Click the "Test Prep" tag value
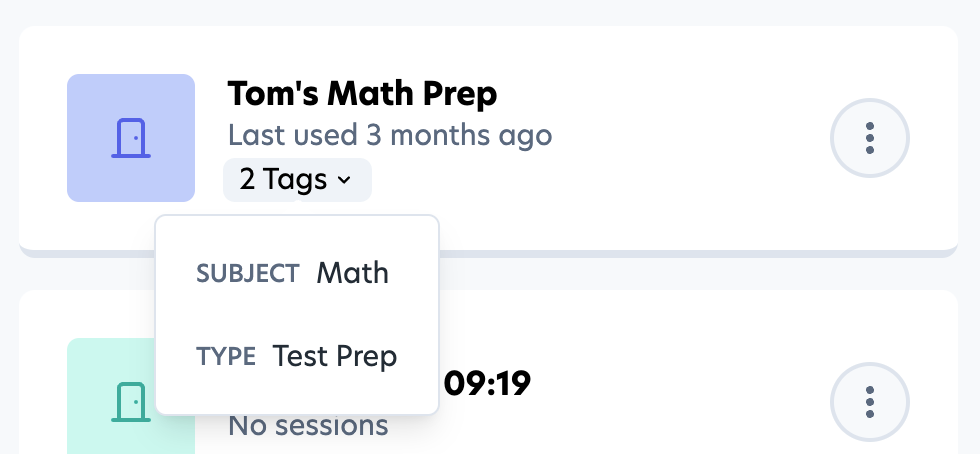980x454 pixels. [335, 356]
